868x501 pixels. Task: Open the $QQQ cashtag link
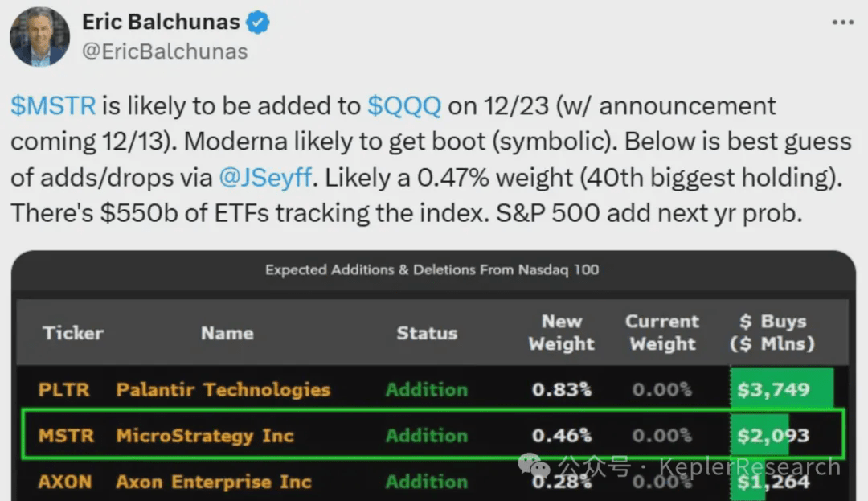pyautogui.click(x=403, y=105)
